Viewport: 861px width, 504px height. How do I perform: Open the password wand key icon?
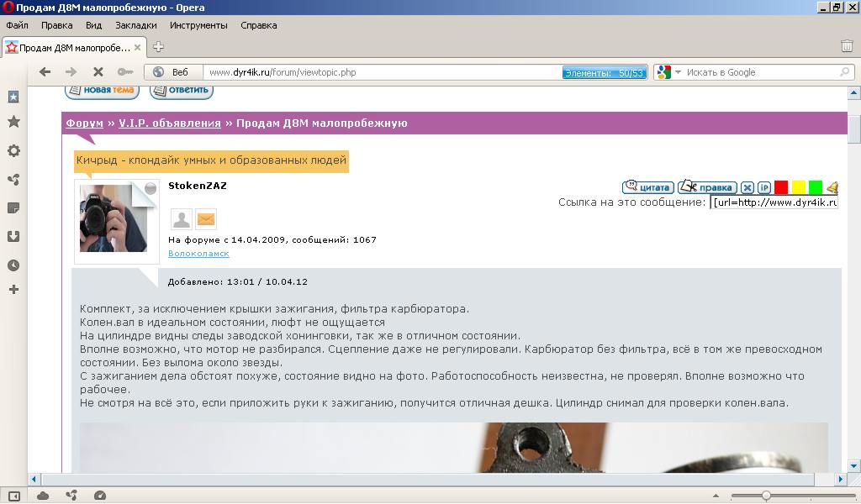coord(125,72)
